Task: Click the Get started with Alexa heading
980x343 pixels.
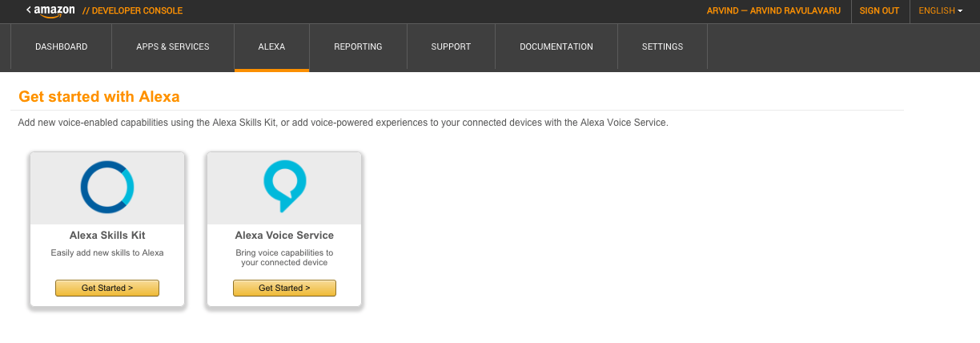Action: pos(98,97)
